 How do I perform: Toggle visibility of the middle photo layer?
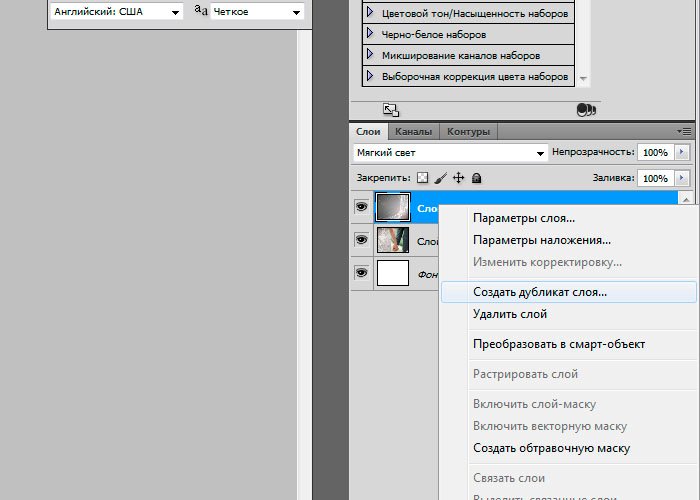361,240
